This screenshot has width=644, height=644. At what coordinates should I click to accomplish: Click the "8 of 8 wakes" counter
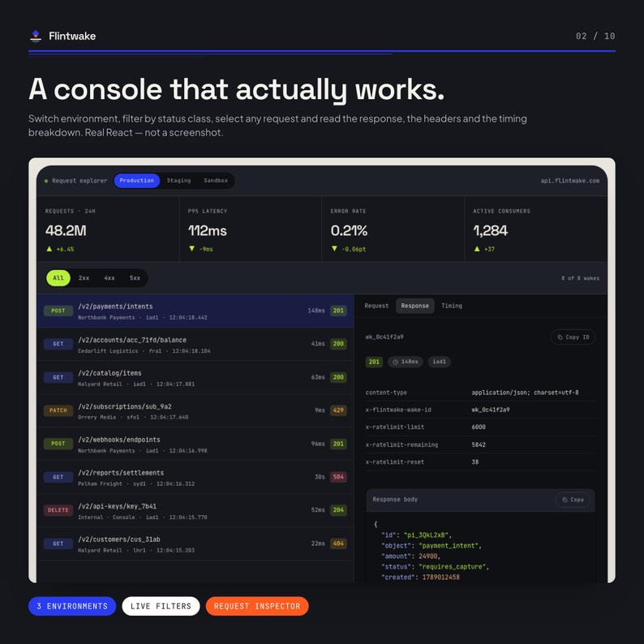pos(581,278)
